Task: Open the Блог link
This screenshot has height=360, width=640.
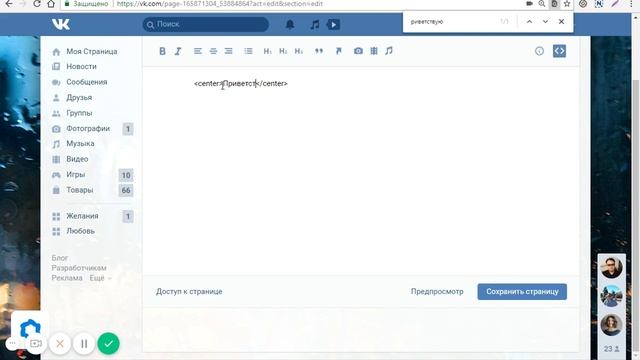Action: click(60, 258)
